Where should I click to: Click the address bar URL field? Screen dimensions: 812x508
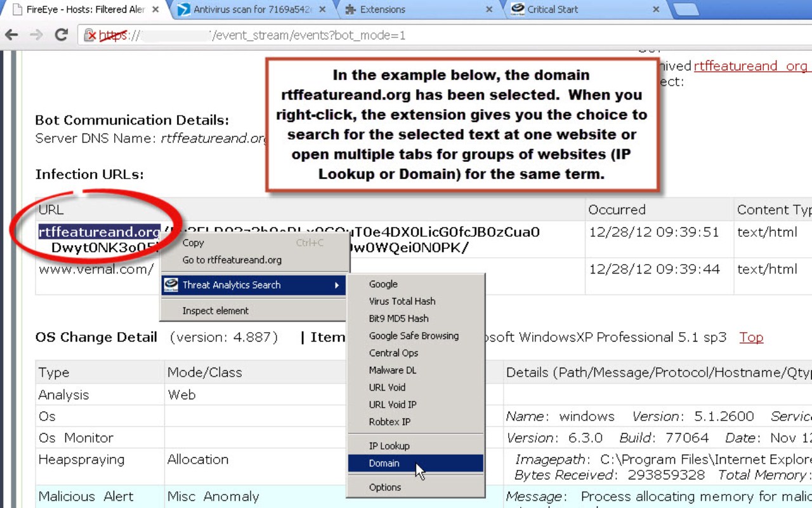444,35
